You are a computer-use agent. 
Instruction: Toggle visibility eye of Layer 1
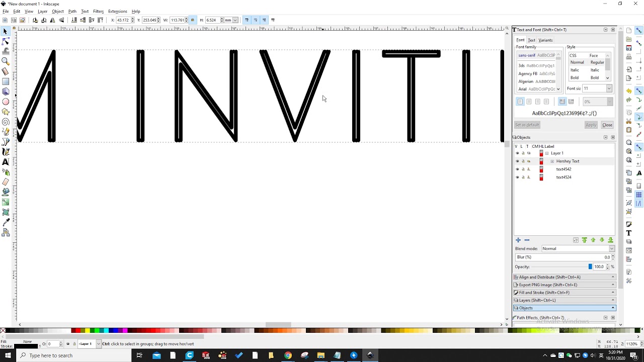coord(517,153)
